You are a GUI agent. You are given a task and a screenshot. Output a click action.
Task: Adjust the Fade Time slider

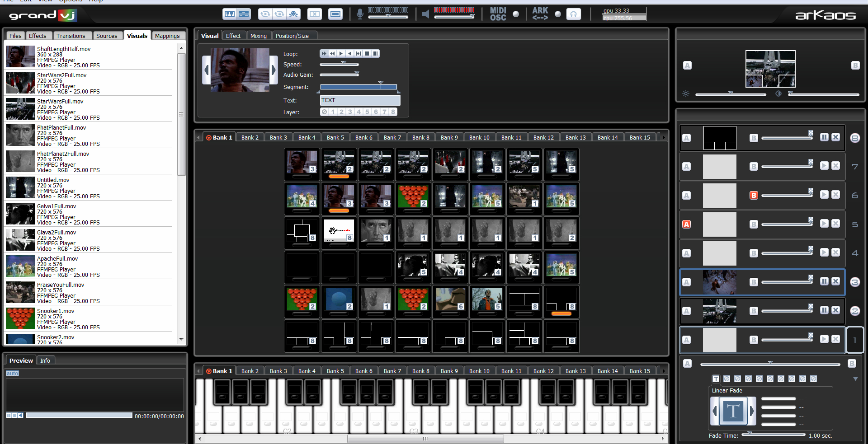(x=774, y=435)
